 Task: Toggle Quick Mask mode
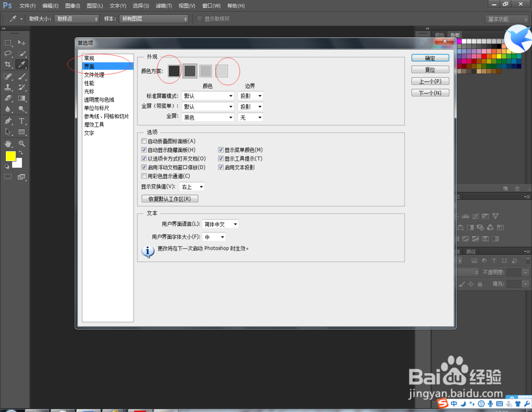click(8, 176)
